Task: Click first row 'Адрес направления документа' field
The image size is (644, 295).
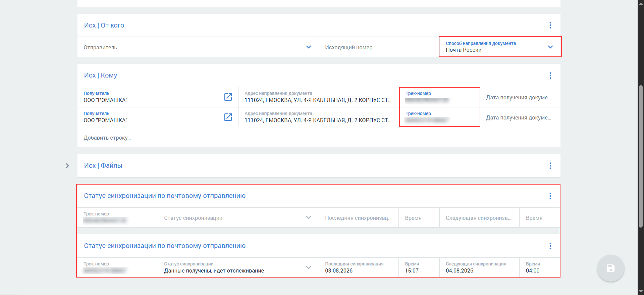Action: coord(319,97)
